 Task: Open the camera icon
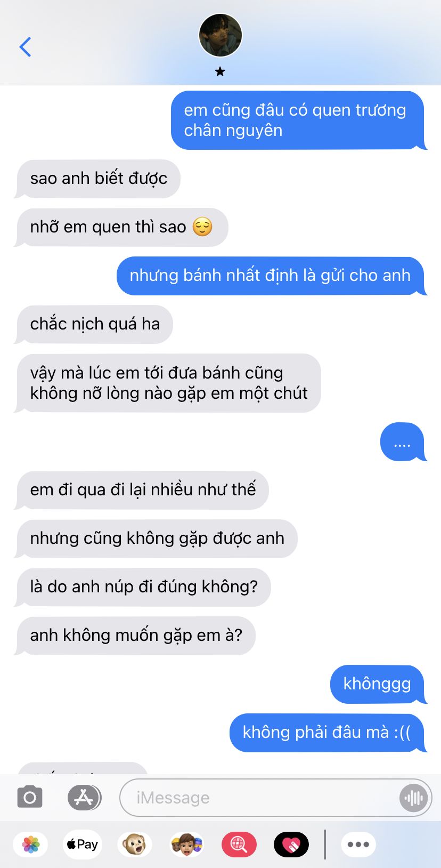click(x=30, y=797)
